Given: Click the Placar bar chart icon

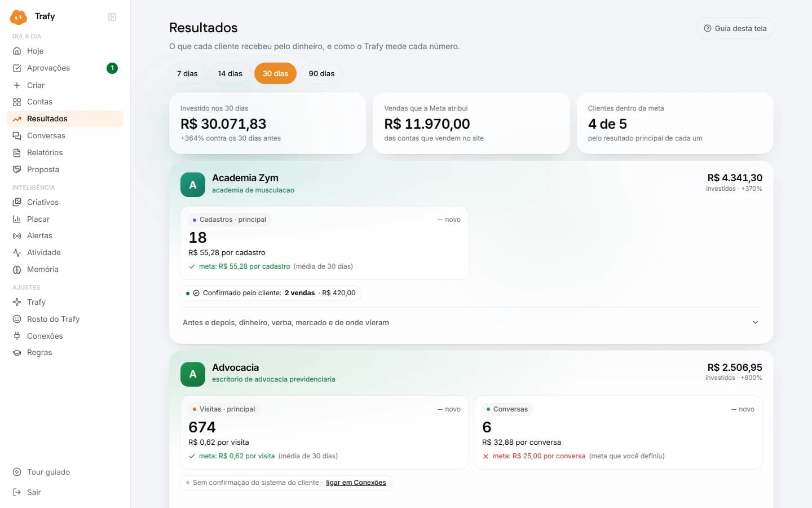Looking at the screenshot, I should [x=17, y=219].
